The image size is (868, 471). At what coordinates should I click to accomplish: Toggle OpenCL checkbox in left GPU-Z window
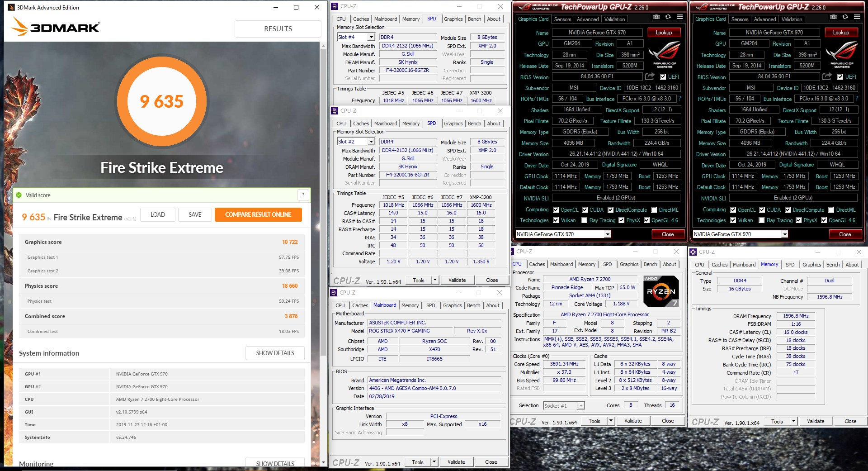556,210
